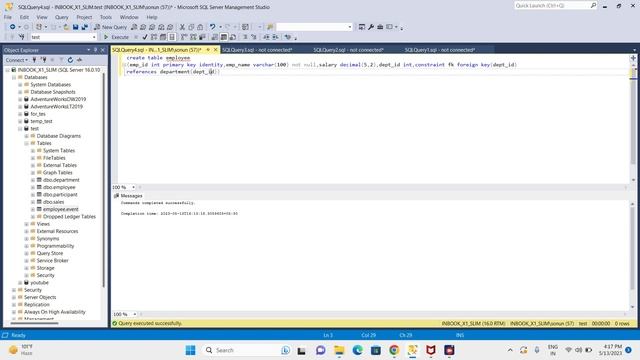Click the Navigate Backward icon

tap(13, 27)
